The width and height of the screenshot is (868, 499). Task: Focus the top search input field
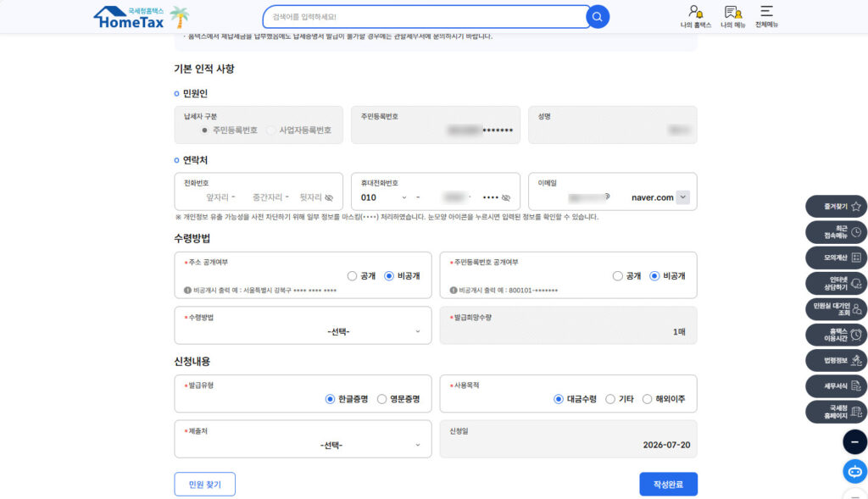pos(425,17)
